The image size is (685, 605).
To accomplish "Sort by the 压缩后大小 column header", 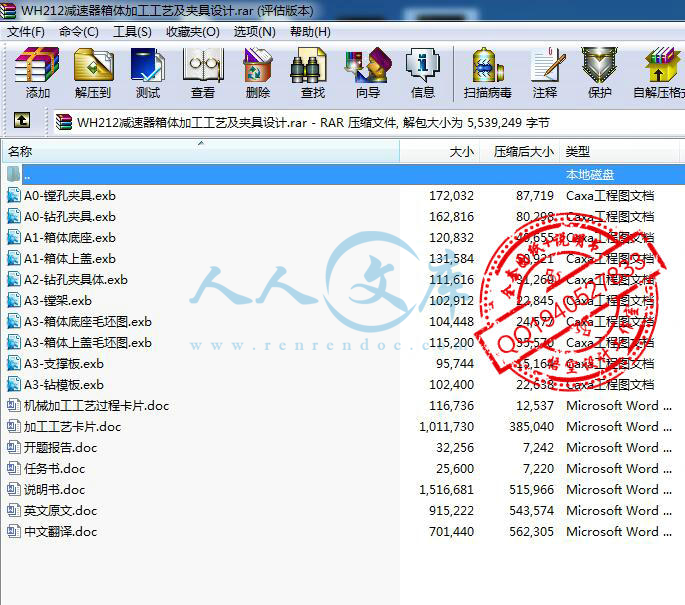I will pos(520,152).
